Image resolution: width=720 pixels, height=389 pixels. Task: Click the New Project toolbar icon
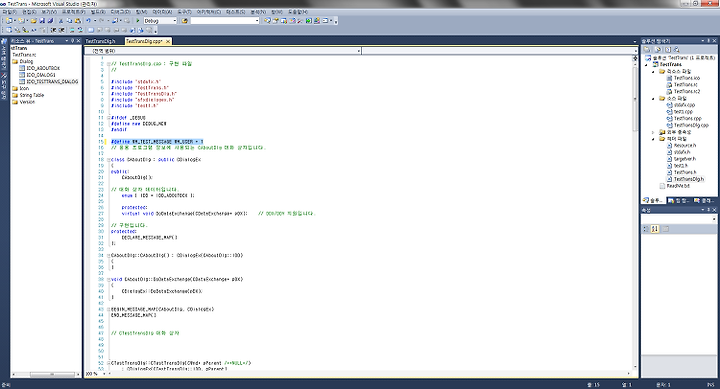point(9,21)
